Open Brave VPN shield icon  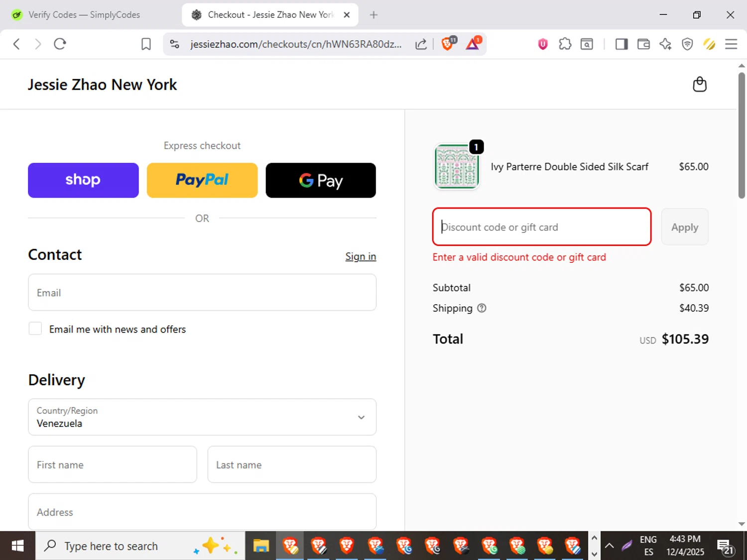pos(687,44)
